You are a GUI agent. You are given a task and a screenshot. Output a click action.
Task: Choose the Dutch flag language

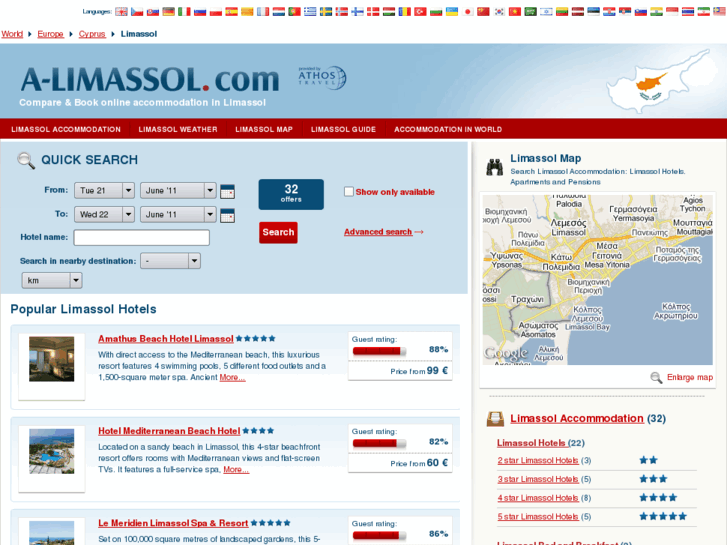coord(279,12)
